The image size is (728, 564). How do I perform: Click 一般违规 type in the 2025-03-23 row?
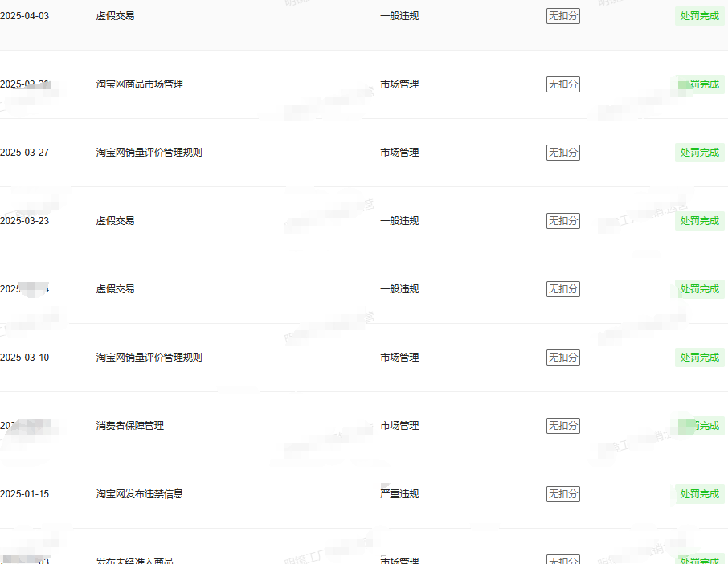click(399, 221)
